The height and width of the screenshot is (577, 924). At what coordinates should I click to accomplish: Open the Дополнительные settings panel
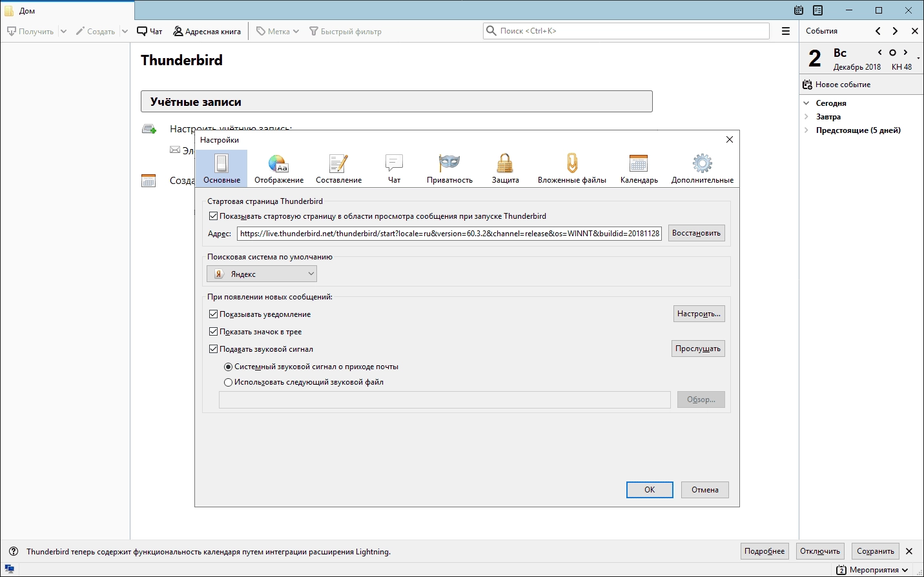pyautogui.click(x=703, y=168)
